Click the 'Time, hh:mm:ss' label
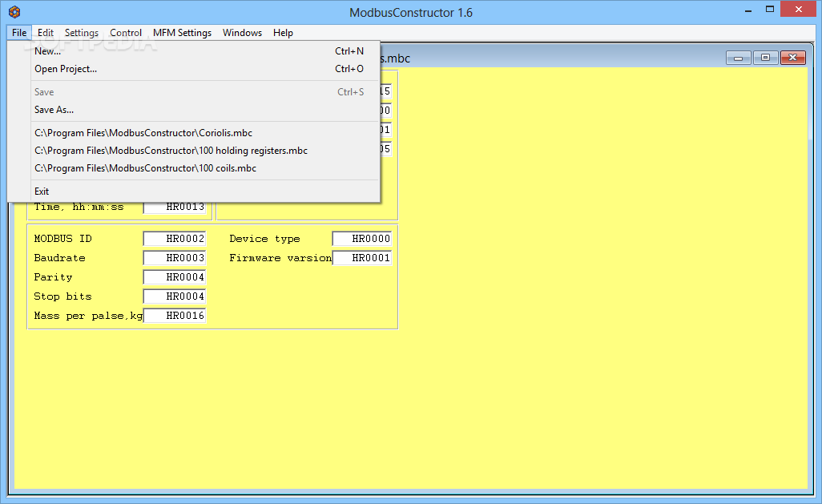This screenshot has height=504, width=822. [x=79, y=208]
